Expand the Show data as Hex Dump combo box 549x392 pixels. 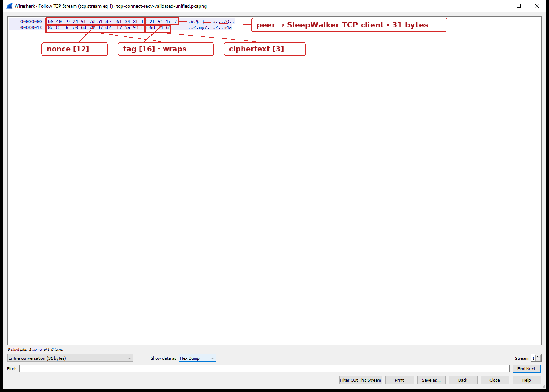197,358
